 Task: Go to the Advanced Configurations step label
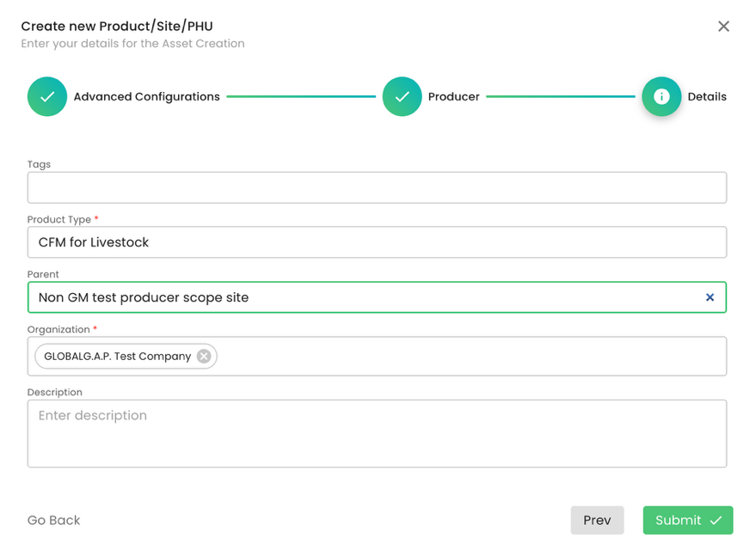point(146,97)
